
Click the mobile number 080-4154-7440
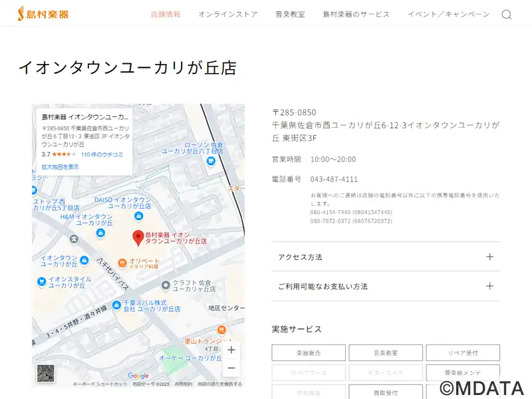pos(351,212)
